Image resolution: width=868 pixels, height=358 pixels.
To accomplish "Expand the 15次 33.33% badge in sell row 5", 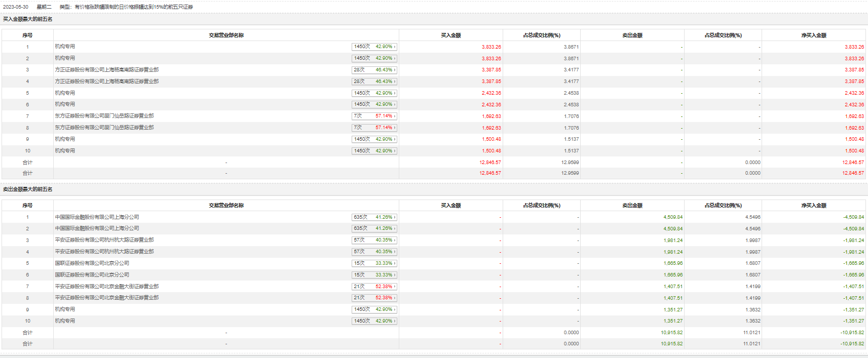I will (x=374, y=263).
